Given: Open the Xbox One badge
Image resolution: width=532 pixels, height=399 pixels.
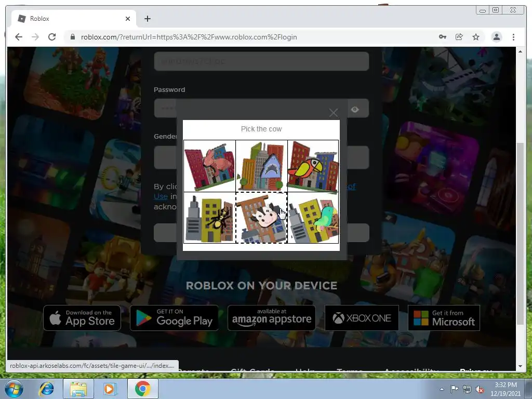Looking at the screenshot, I should coord(362,318).
